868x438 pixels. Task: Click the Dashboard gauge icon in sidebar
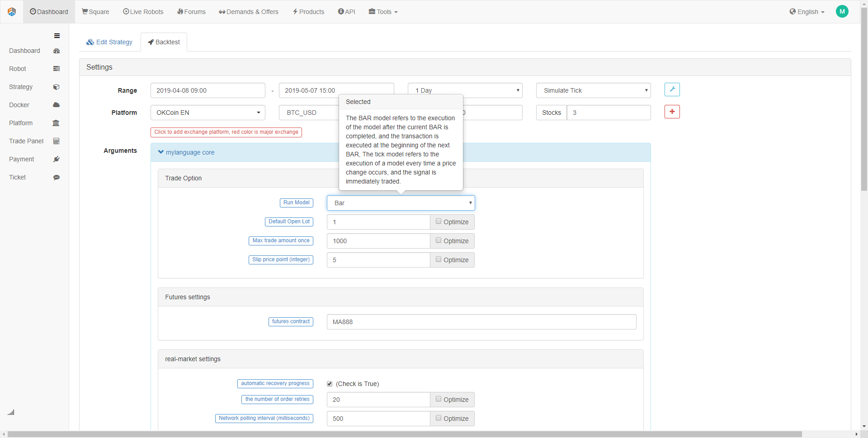click(x=57, y=51)
